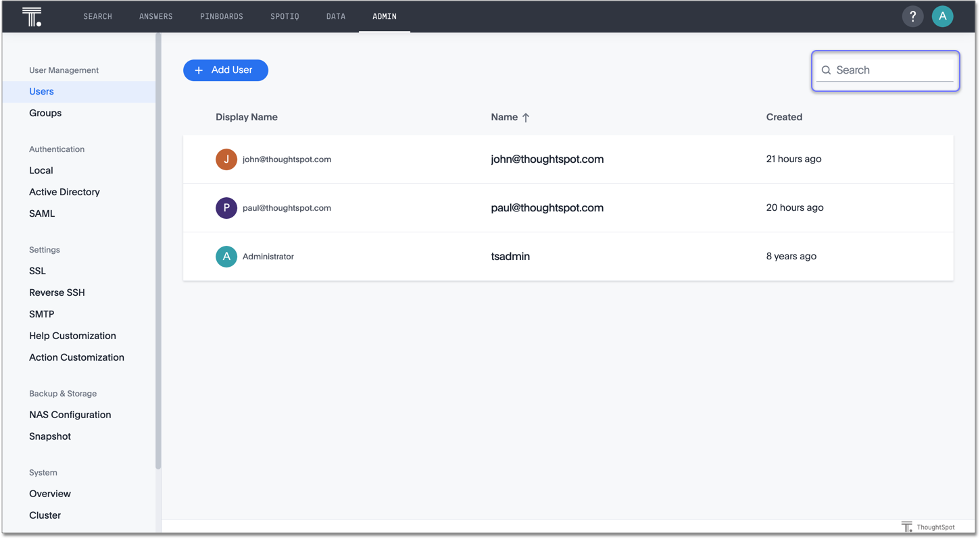Open Snapshot page
This screenshot has height=539, width=980.
pos(50,436)
